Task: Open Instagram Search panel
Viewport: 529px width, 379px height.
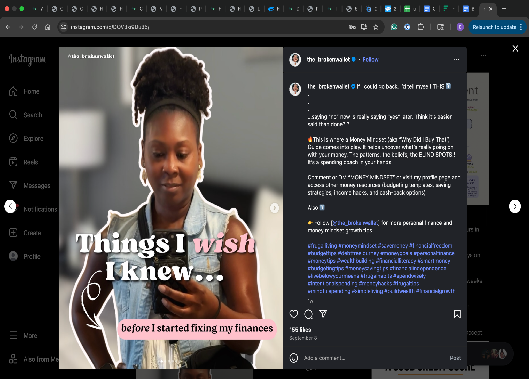Action: (x=26, y=115)
